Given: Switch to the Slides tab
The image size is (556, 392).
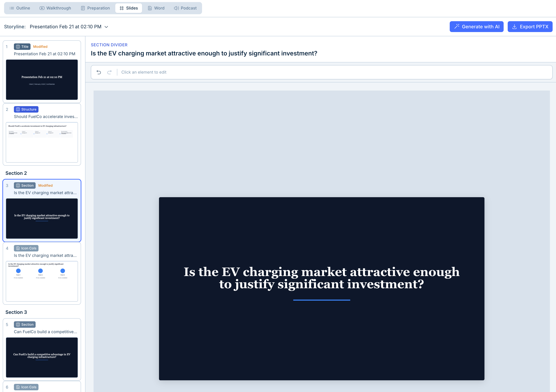Looking at the screenshot, I should 129,8.
